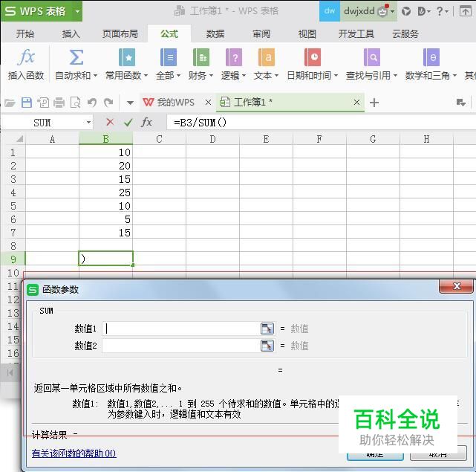This screenshot has height=472, width=476.
Task: Switch to the 页面布局 ribbon tab
Action: pos(120,33)
